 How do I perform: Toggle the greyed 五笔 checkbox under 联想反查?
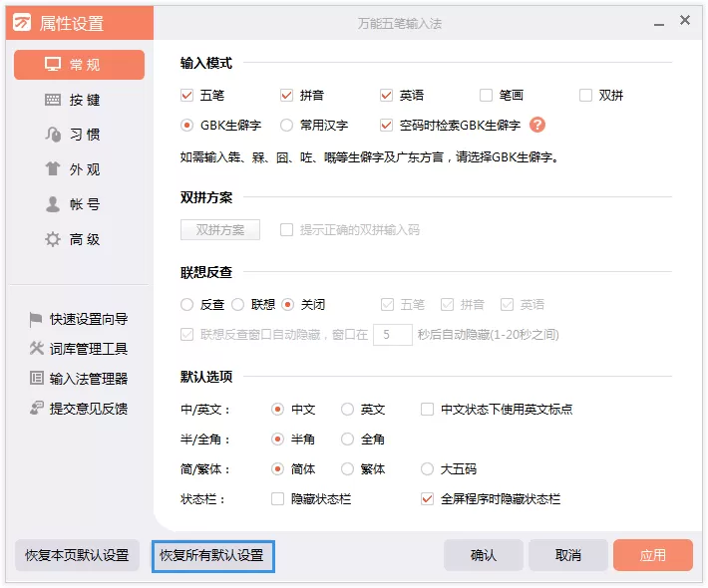point(388,305)
